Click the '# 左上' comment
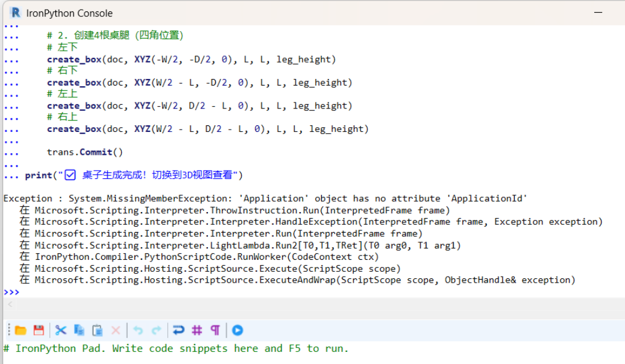 tap(62, 93)
